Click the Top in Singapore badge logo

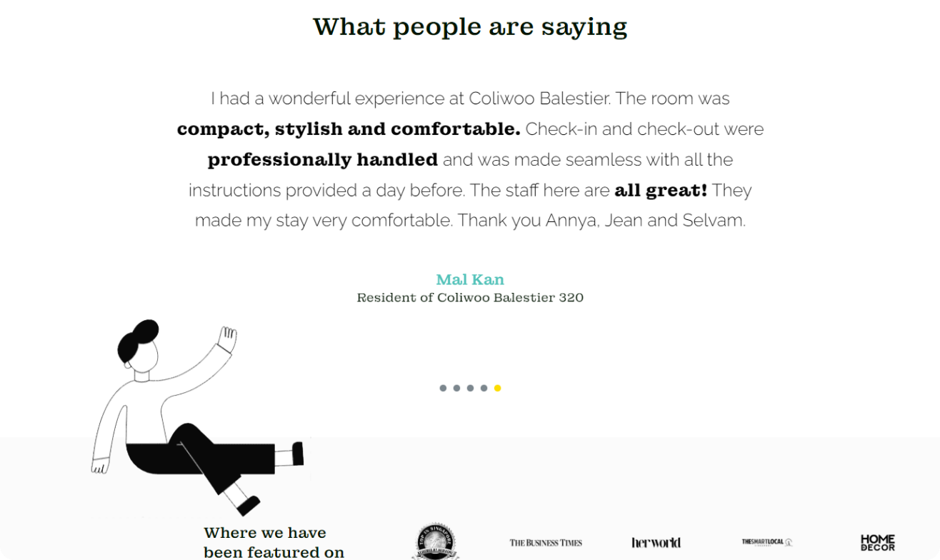436,541
